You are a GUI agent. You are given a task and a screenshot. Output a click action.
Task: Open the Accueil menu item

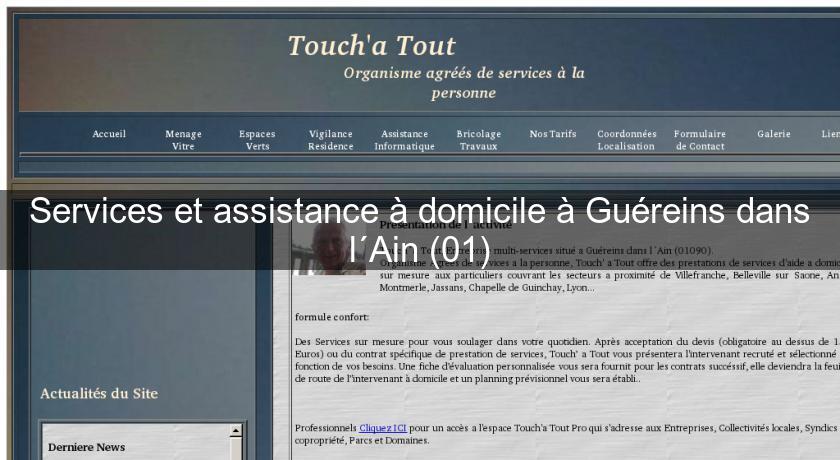click(x=109, y=134)
